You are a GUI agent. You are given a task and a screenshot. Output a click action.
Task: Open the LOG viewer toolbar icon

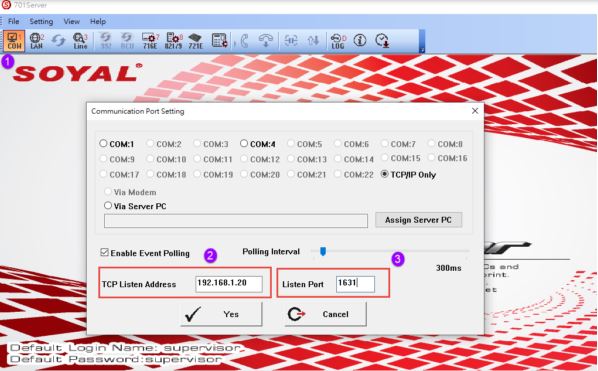pos(338,40)
